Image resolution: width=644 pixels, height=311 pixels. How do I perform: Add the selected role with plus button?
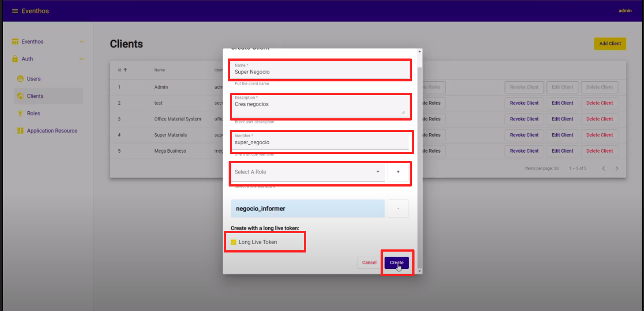[x=398, y=172]
